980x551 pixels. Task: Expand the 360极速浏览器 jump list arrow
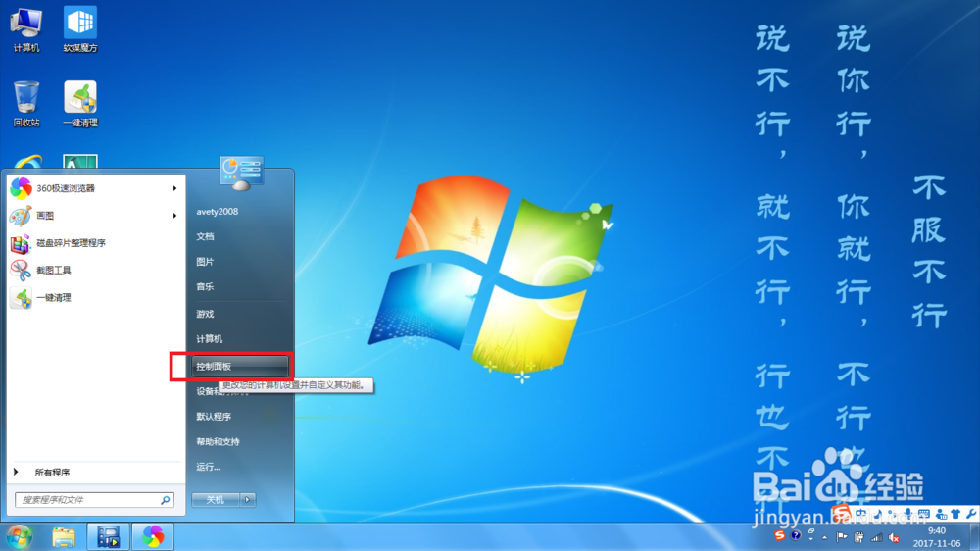175,188
